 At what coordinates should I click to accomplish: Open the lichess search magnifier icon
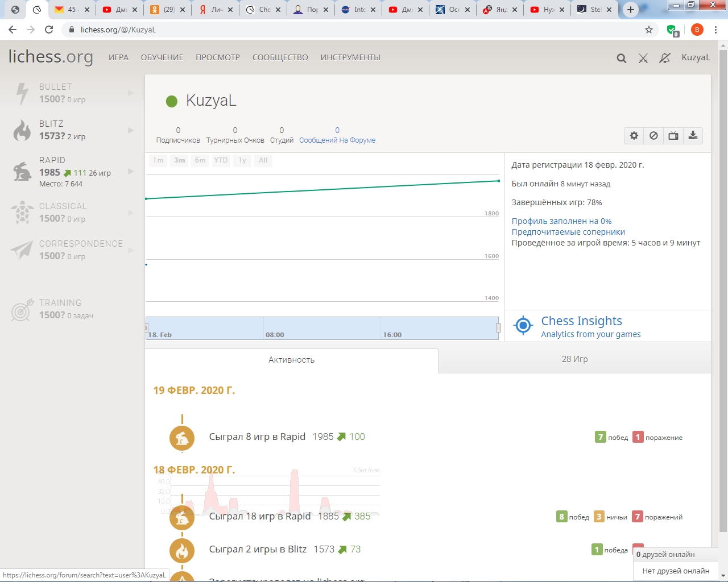[621, 58]
